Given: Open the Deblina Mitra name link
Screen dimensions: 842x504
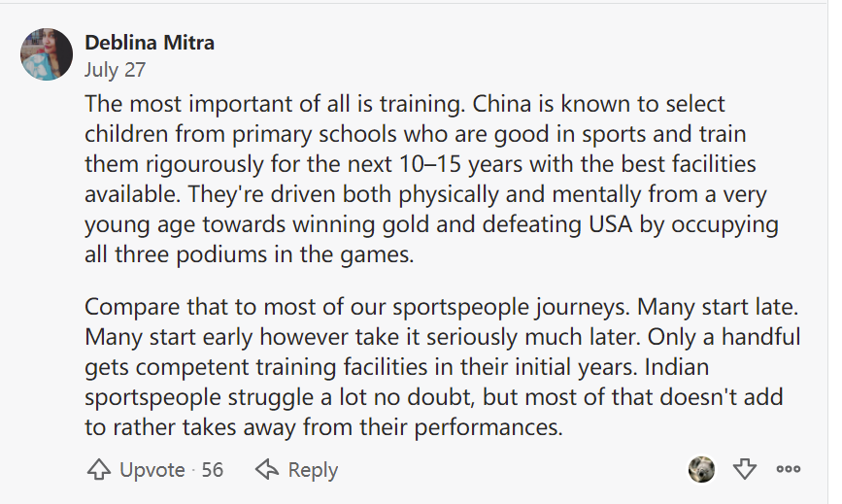Looking at the screenshot, I should point(150,43).
